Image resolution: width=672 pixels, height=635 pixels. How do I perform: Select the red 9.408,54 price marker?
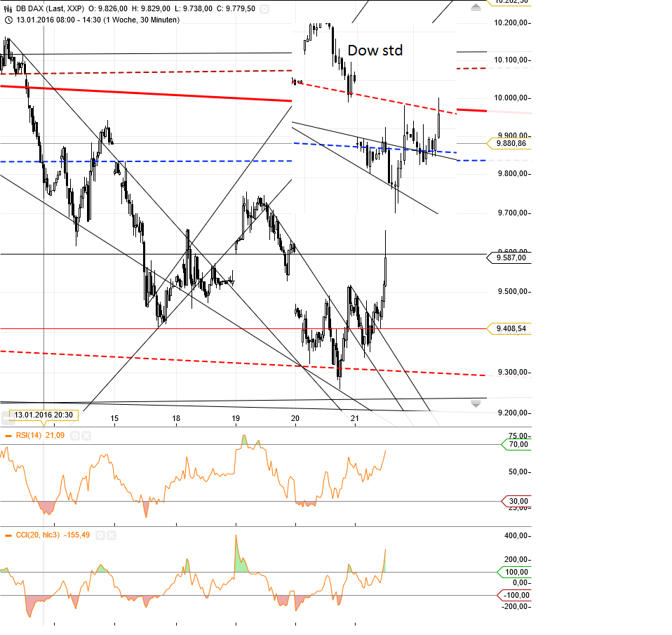510,328
